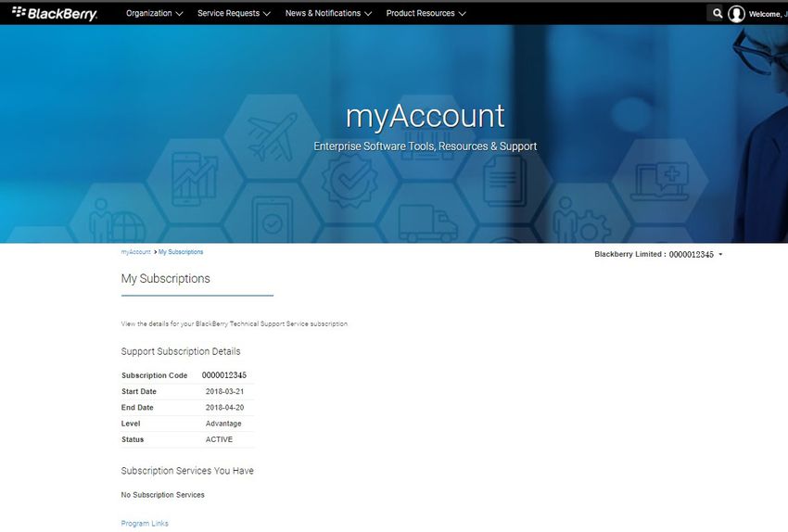The height and width of the screenshot is (532, 788).
Task: Click the Level label
Action: tap(131, 424)
